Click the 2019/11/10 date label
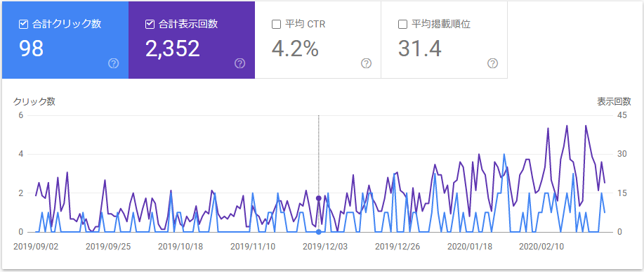 click(x=253, y=247)
